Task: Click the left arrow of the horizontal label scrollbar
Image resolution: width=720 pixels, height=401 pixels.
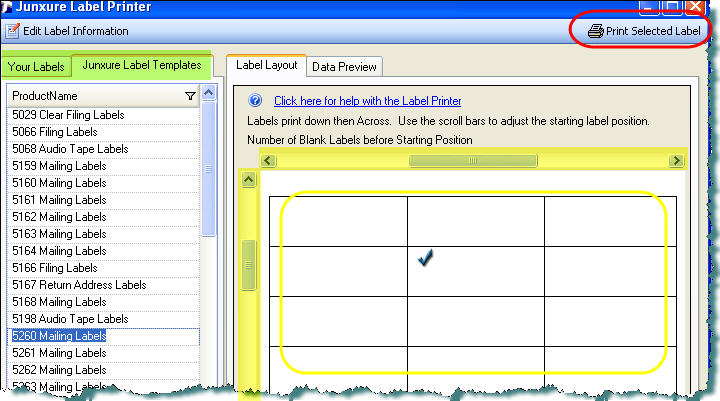Action: point(268,160)
